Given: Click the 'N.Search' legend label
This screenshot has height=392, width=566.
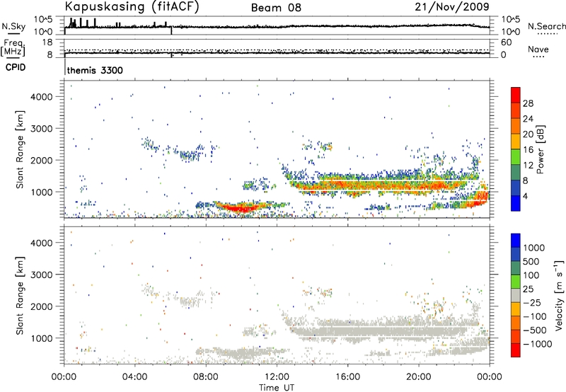Looking at the screenshot, I should [x=546, y=26].
